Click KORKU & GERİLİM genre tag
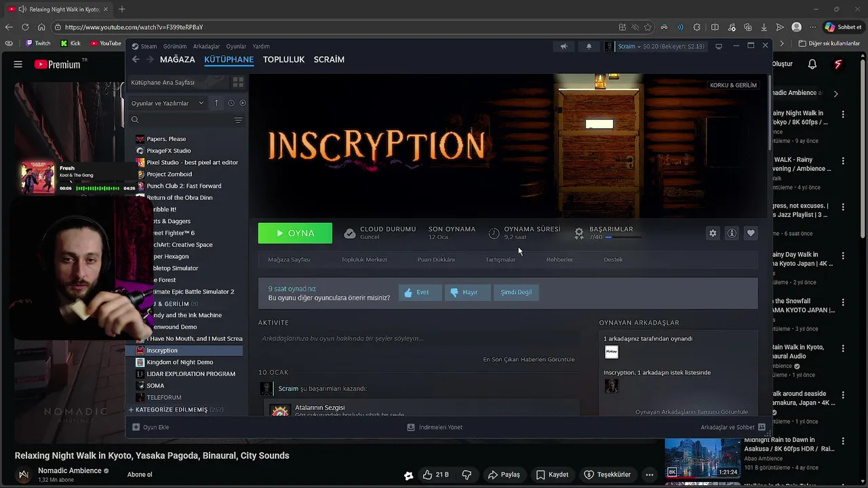The width and height of the screenshot is (868, 488). coord(733,85)
